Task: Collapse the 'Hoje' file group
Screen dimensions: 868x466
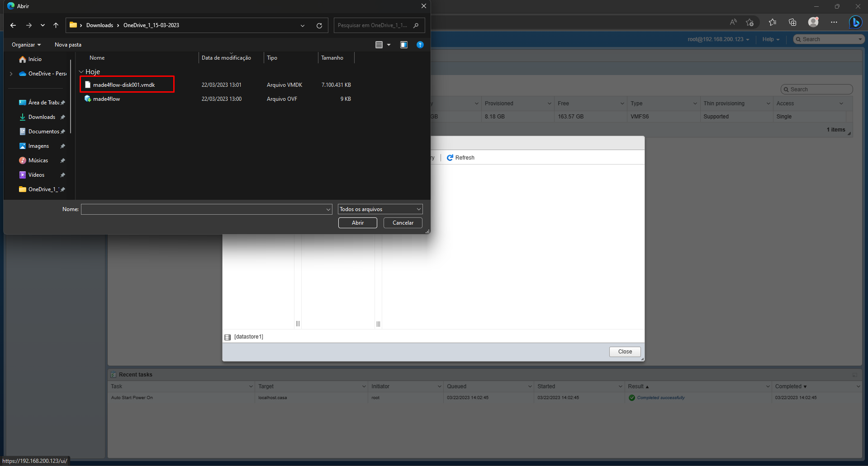Action: 81,71
